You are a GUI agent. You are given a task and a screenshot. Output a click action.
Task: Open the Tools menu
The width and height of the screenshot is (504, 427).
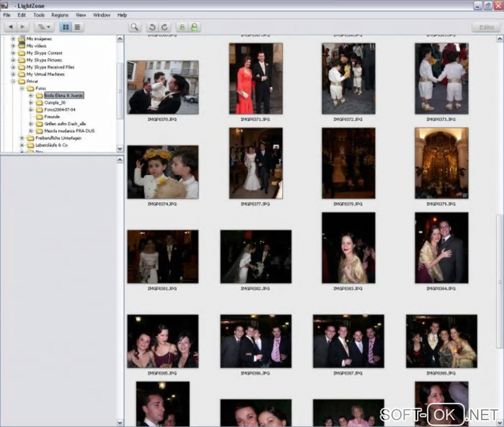[39, 15]
